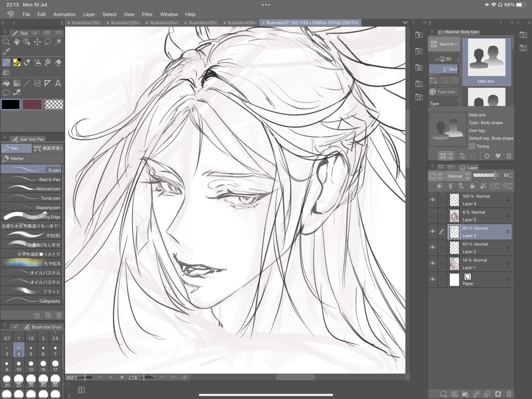Add material to favorites heart icon

pyautogui.click(x=498, y=156)
